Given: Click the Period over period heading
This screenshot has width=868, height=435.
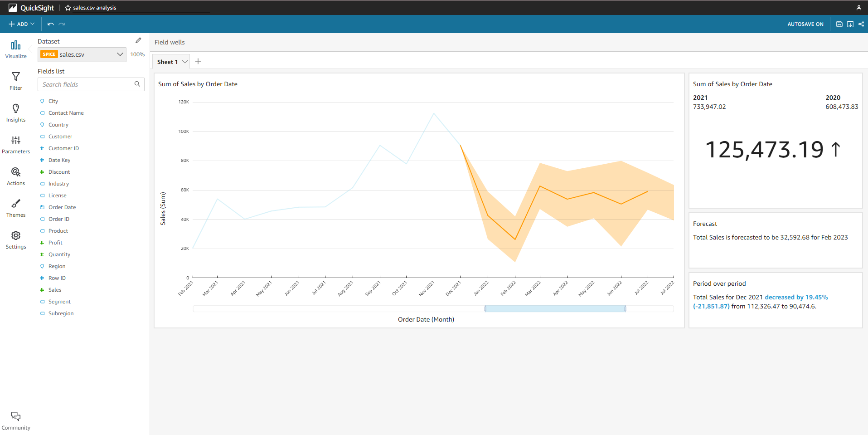Looking at the screenshot, I should click(x=719, y=283).
